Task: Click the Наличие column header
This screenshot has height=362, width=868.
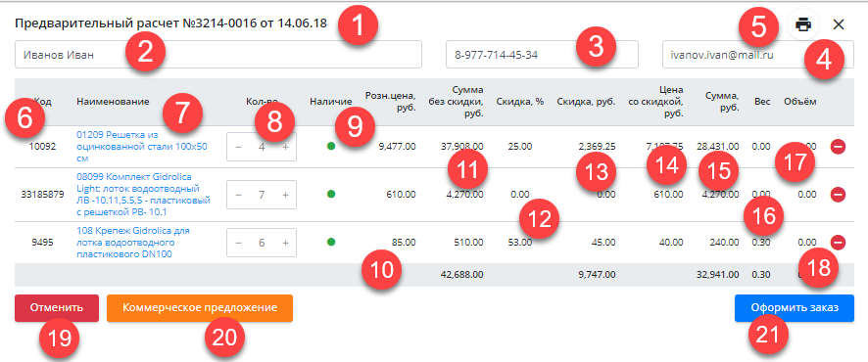Action: (x=331, y=102)
